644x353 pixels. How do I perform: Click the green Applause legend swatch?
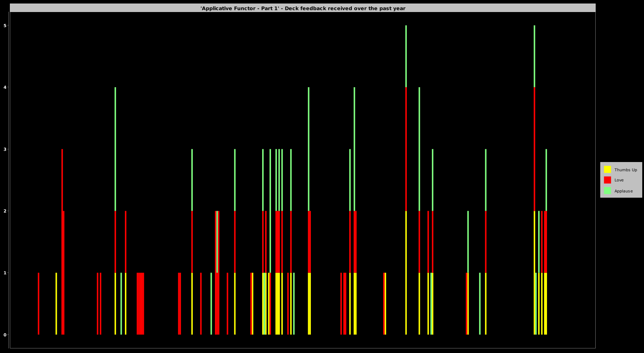pos(607,191)
